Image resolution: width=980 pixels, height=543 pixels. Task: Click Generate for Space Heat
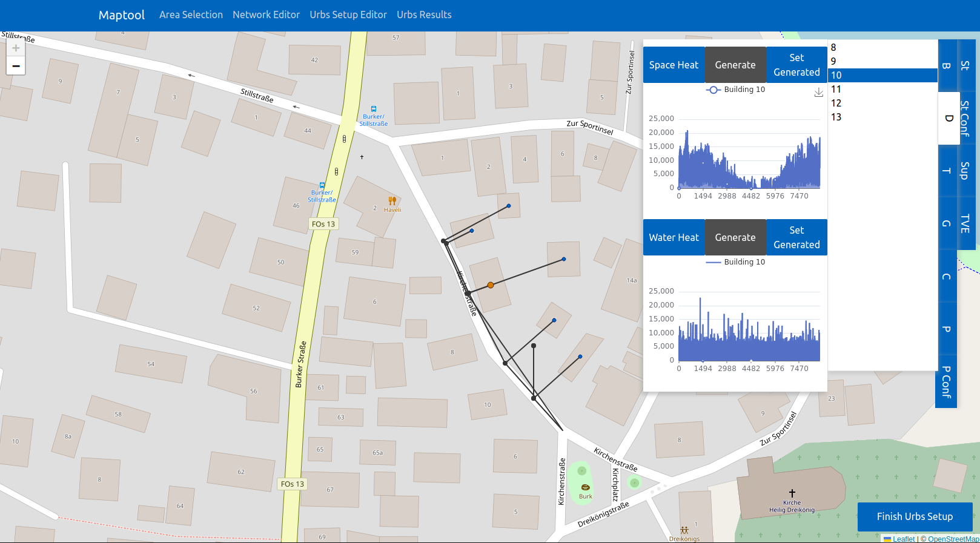pos(735,65)
